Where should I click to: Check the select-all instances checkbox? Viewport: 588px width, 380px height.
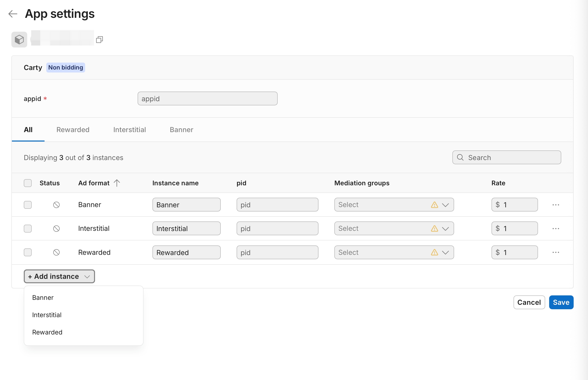(28, 183)
